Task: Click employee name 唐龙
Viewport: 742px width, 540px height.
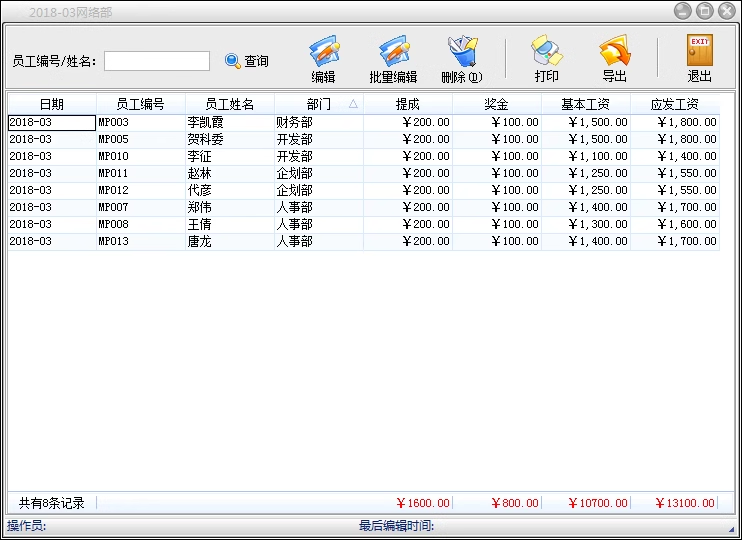Action: (x=199, y=242)
